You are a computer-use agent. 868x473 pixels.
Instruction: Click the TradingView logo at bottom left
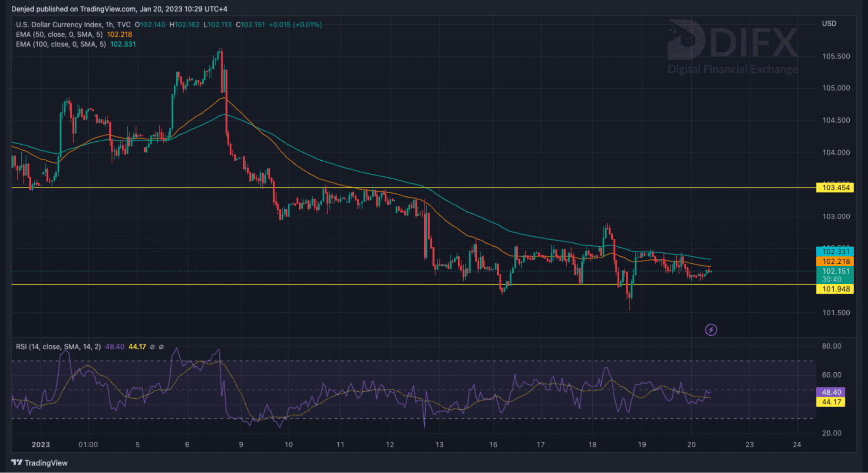pyautogui.click(x=40, y=463)
